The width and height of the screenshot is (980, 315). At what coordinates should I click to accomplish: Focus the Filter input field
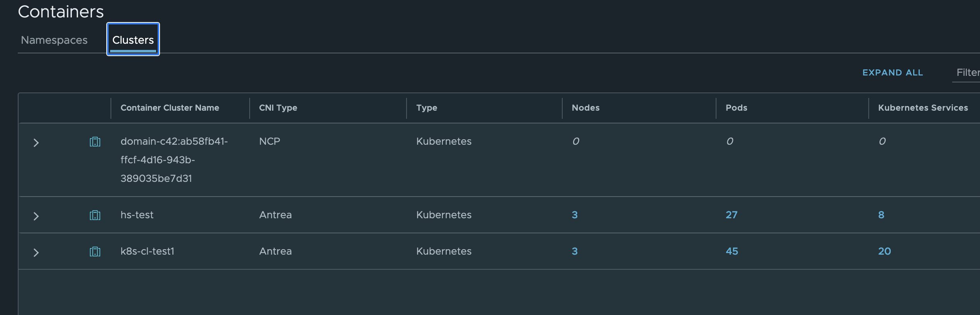click(967, 73)
